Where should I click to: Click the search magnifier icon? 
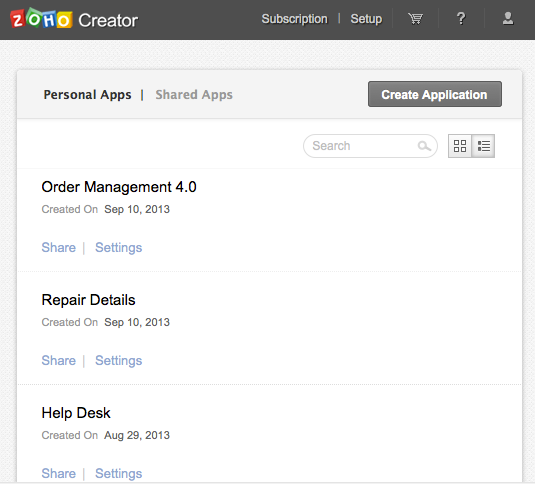click(x=424, y=146)
